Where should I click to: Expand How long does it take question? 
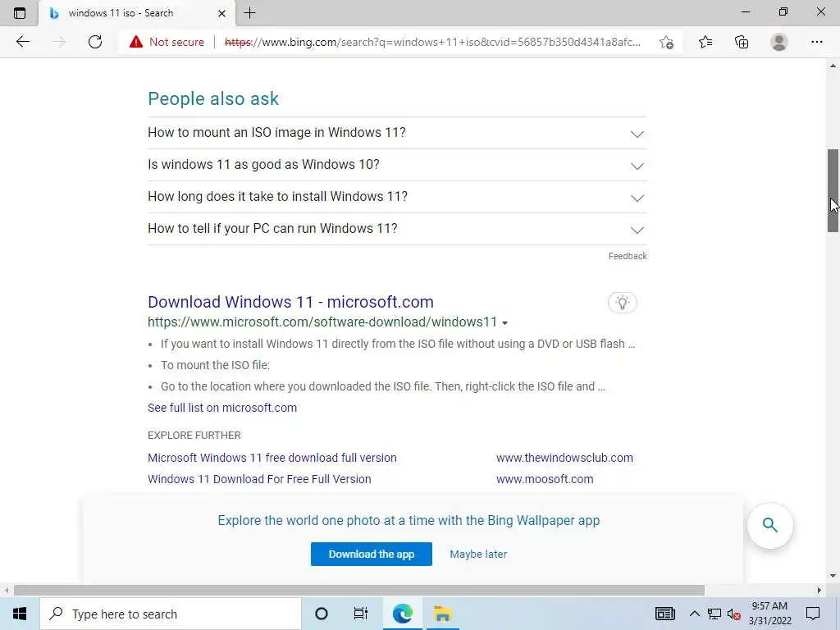pyautogui.click(x=397, y=197)
